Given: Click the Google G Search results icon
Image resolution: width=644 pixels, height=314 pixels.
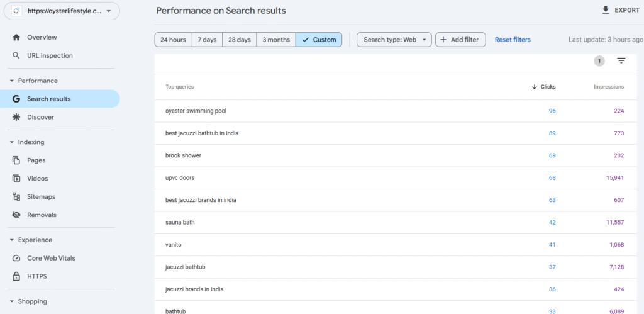Looking at the screenshot, I should click(16, 99).
